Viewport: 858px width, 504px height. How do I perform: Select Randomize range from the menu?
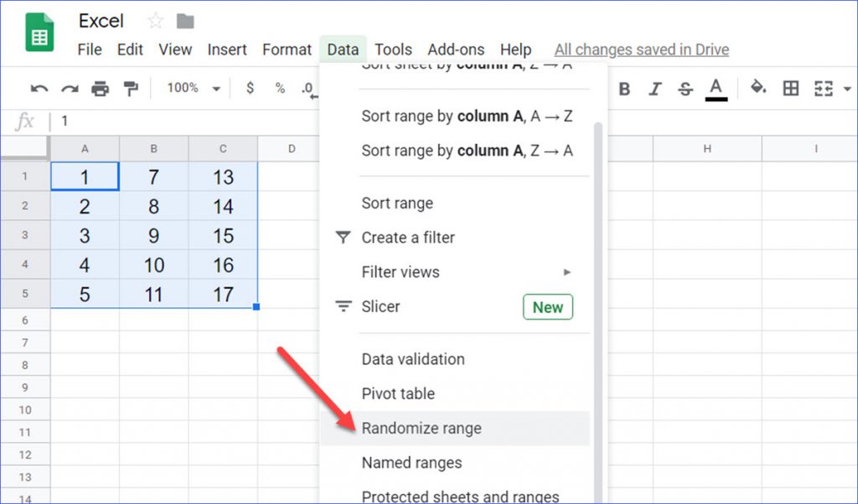tap(421, 428)
